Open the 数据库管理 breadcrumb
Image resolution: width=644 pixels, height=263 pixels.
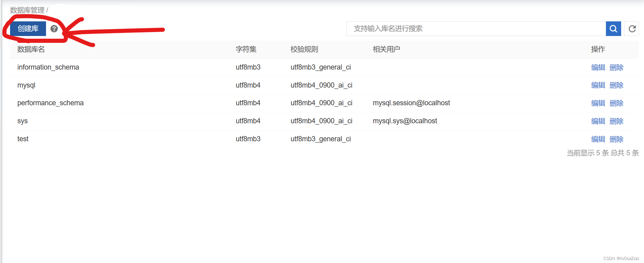(x=27, y=10)
